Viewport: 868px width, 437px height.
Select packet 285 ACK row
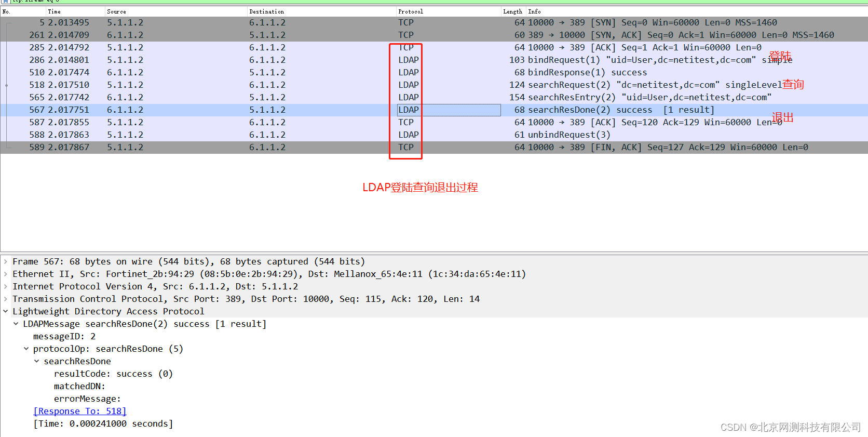[x=434, y=47]
